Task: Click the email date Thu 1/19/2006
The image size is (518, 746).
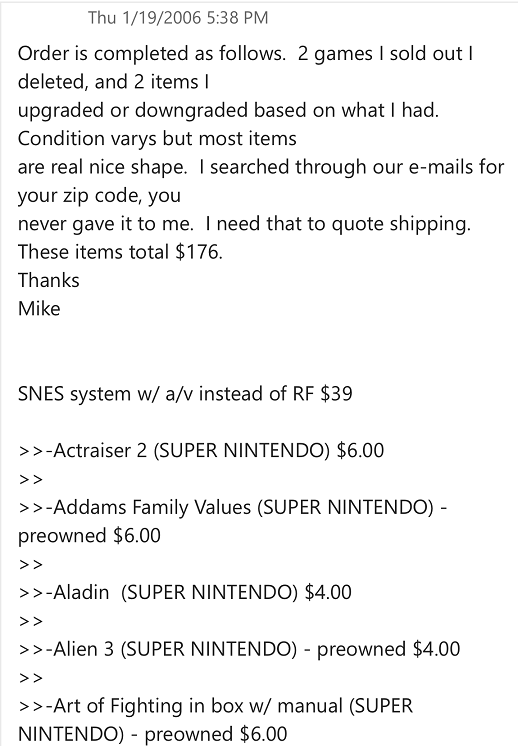Action: click(x=146, y=18)
